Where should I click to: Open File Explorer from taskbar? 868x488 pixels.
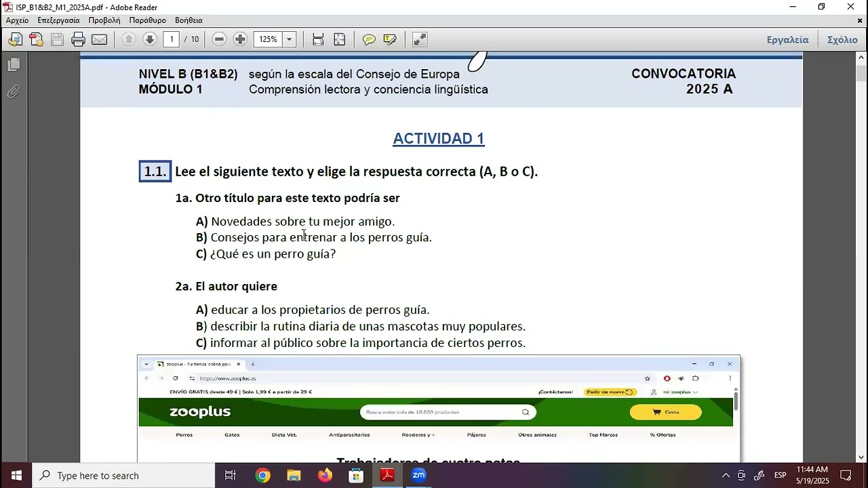[294, 475]
